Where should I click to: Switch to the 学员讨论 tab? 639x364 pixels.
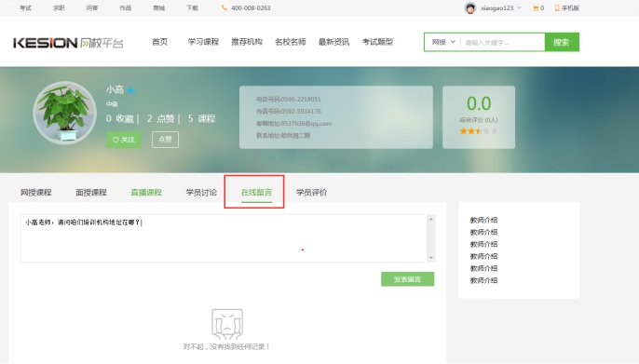(x=201, y=193)
